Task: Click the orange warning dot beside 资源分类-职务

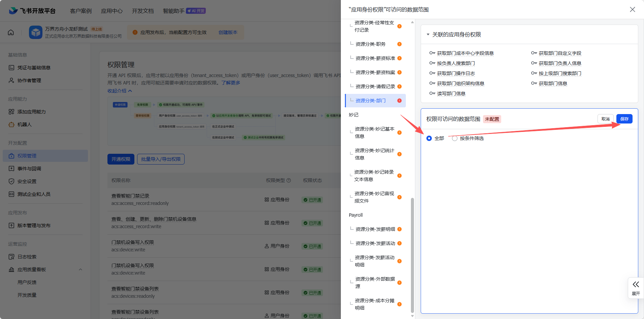Action: (x=399, y=44)
